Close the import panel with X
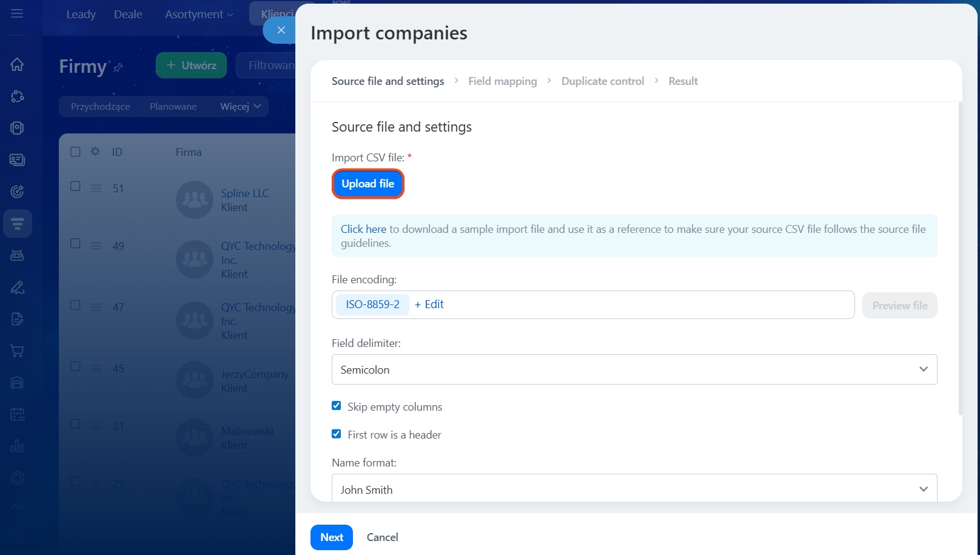The image size is (980, 555). (x=281, y=30)
